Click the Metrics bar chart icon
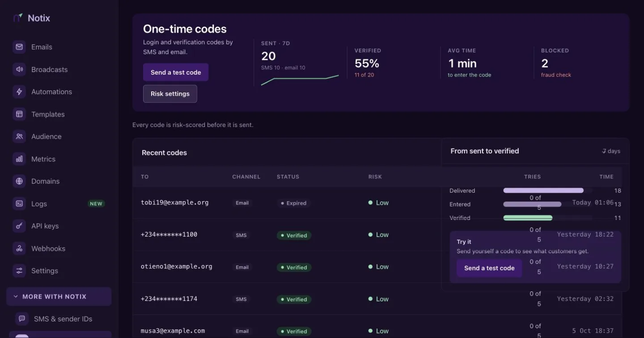The width and height of the screenshot is (644, 338). 19,159
